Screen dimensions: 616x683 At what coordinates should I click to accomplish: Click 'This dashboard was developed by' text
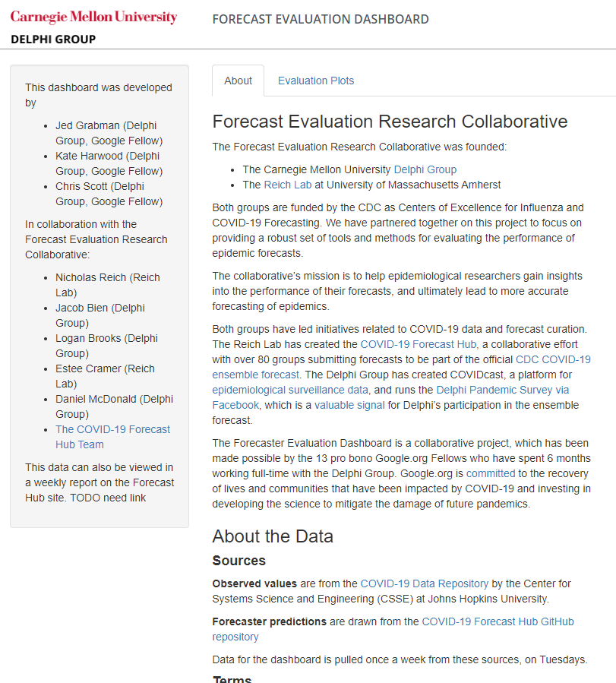(99, 95)
